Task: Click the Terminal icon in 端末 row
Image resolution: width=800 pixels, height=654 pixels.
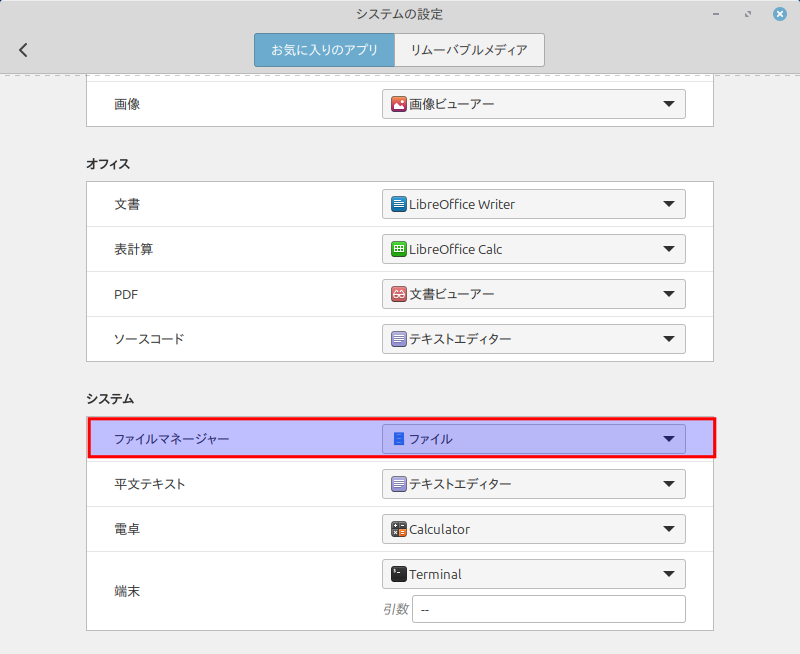Action: (x=399, y=574)
